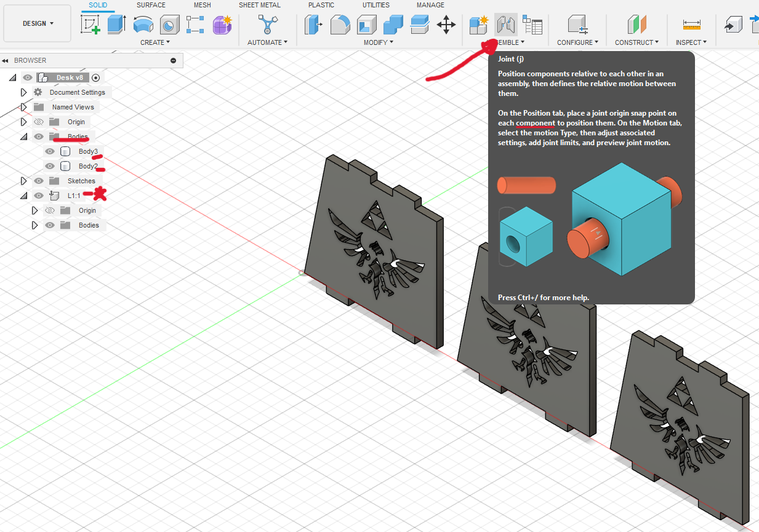The image size is (759, 532).
Task: Click the Document Settings gear icon
Action: pyautogui.click(x=38, y=92)
